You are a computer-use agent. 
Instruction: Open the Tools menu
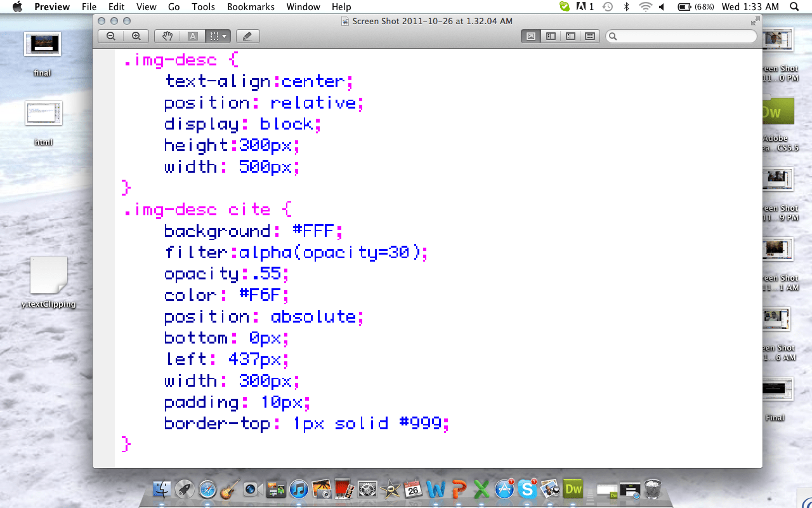(x=203, y=7)
